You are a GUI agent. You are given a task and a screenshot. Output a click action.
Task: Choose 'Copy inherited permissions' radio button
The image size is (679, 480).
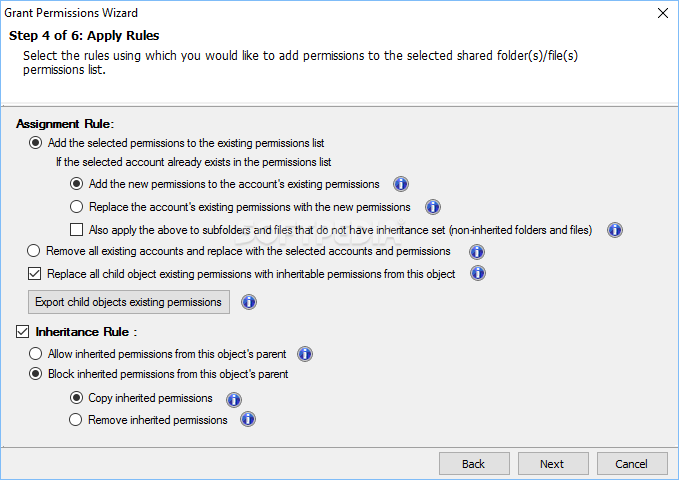76,398
